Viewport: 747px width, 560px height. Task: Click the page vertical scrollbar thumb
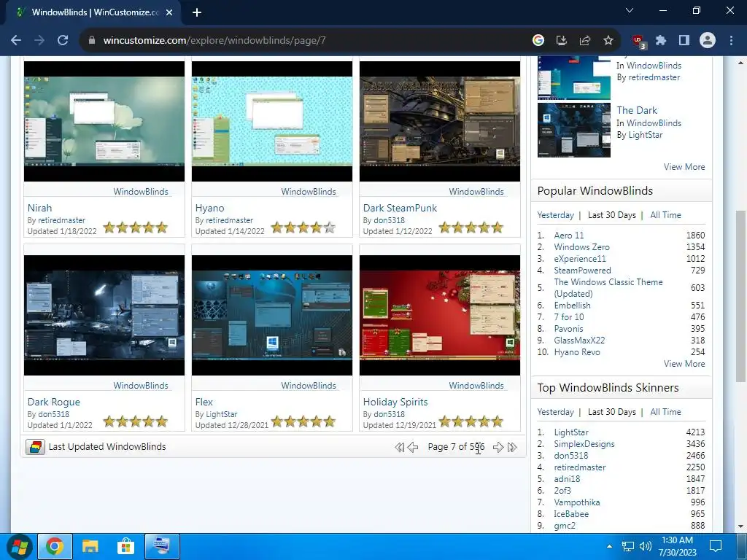click(740, 296)
